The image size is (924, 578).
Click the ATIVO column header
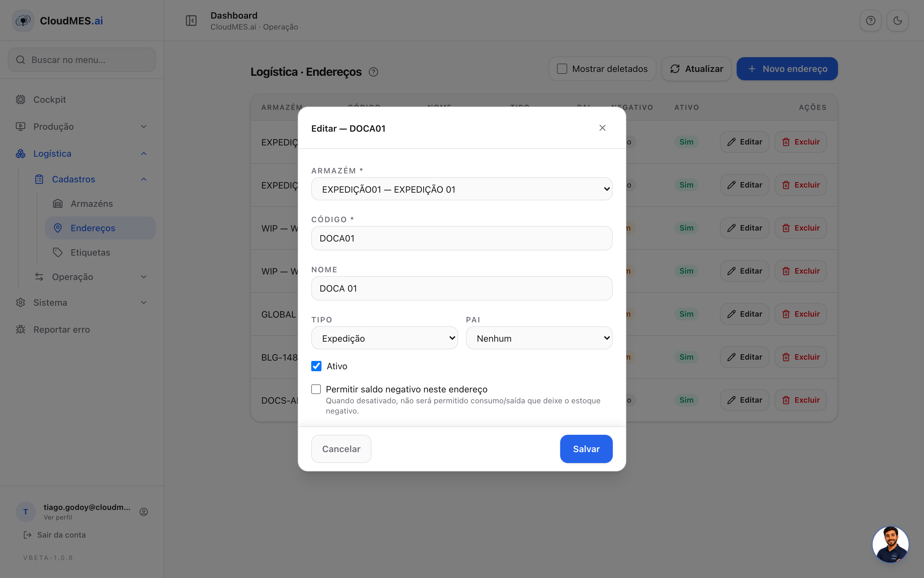(x=687, y=108)
